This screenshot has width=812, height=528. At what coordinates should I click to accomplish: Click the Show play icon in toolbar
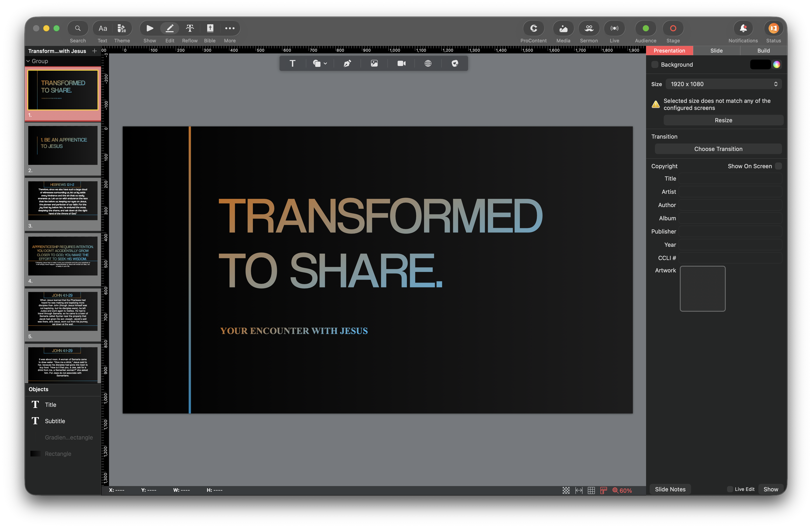[149, 28]
